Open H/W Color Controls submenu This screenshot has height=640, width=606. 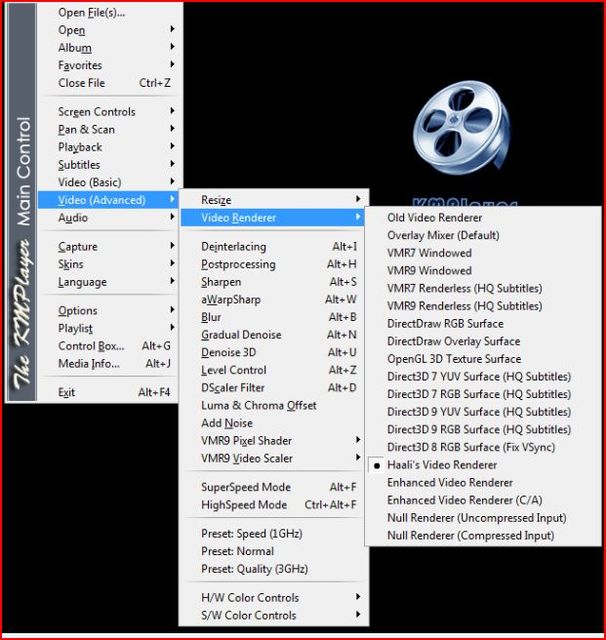coord(273,598)
